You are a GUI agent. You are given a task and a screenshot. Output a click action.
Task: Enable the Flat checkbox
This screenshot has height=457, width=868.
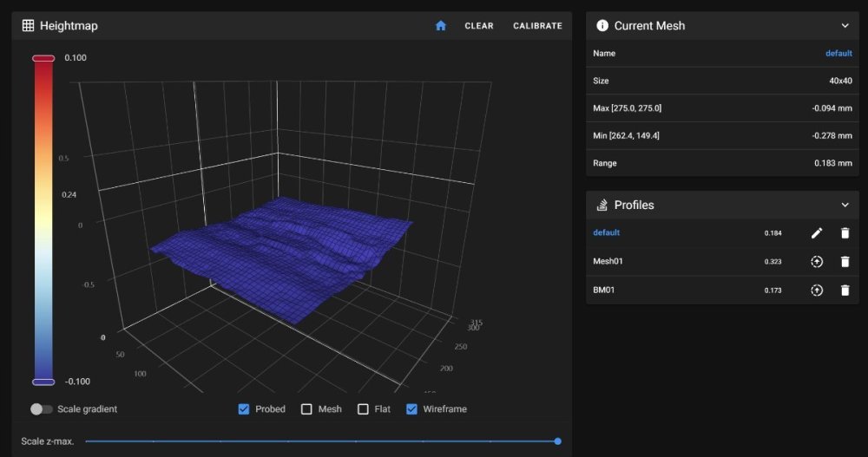pyautogui.click(x=363, y=408)
